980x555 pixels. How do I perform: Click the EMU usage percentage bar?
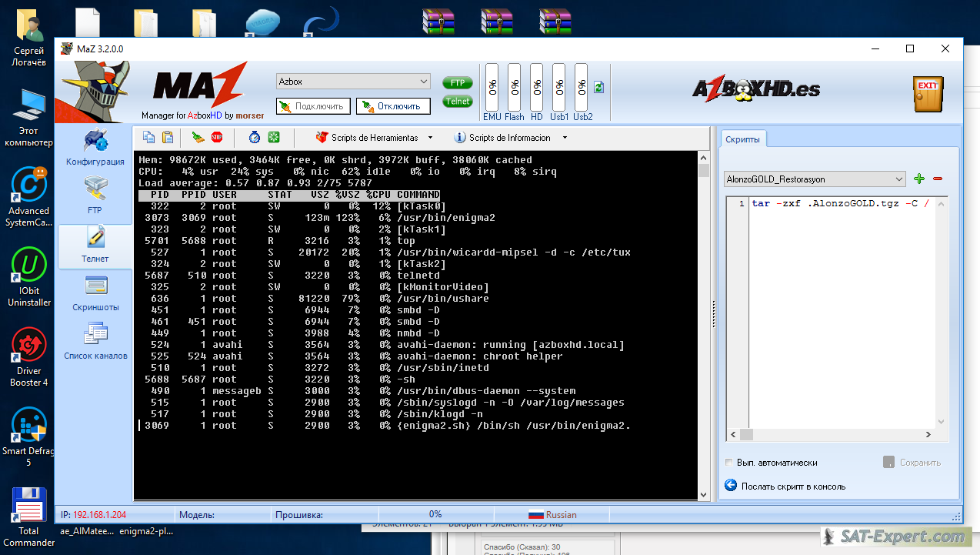[x=492, y=88]
